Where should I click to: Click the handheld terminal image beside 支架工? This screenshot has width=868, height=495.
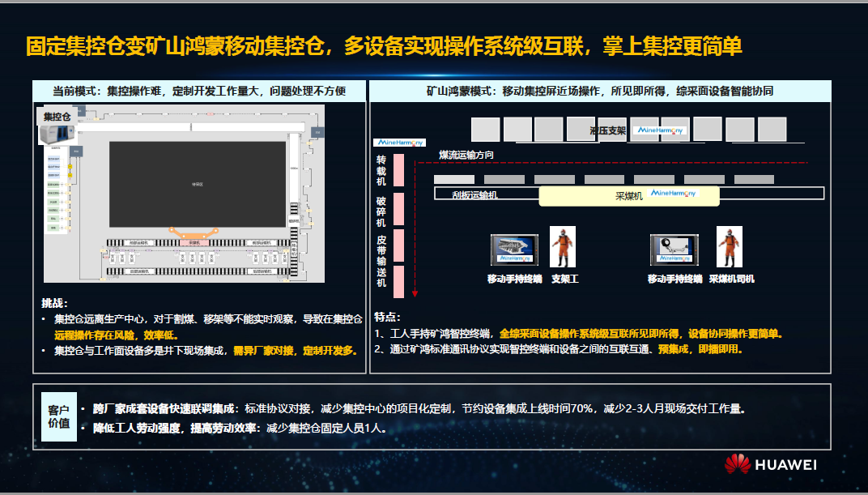click(514, 250)
